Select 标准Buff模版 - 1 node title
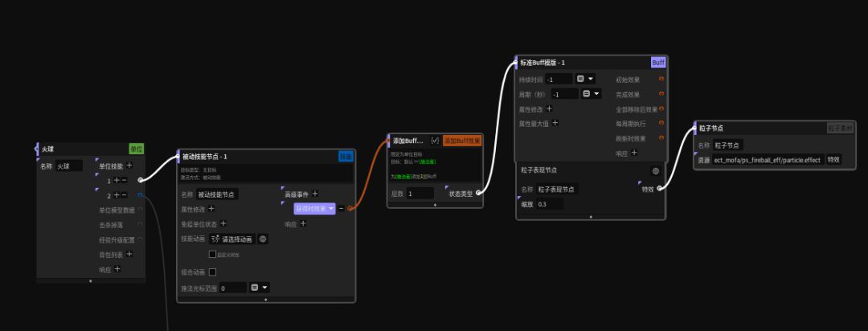The image size is (868, 331). (542, 63)
